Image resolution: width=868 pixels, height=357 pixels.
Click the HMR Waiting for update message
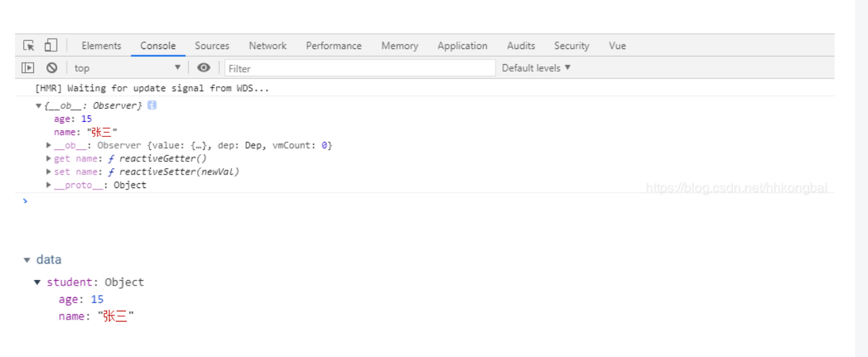click(x=152, y=88)
